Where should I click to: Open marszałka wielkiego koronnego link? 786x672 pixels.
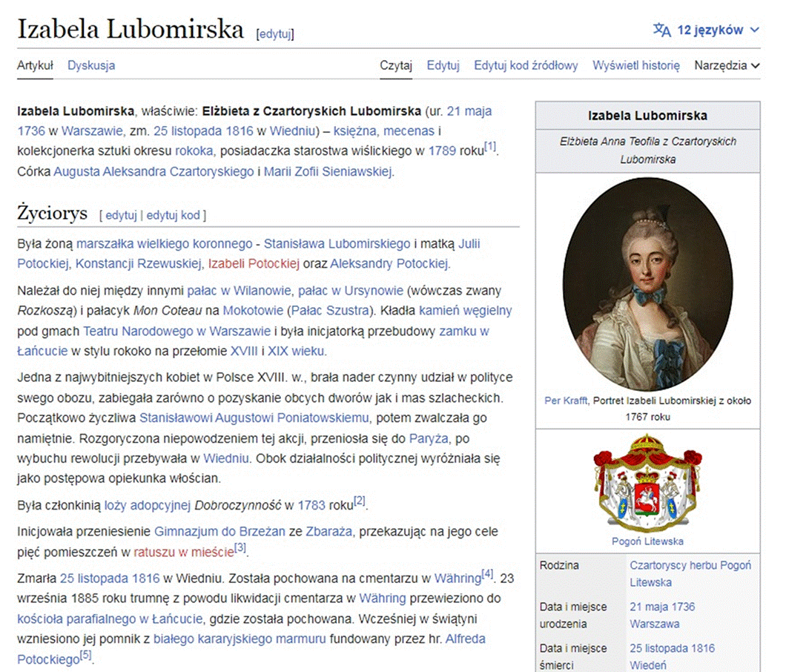point(165,244)
